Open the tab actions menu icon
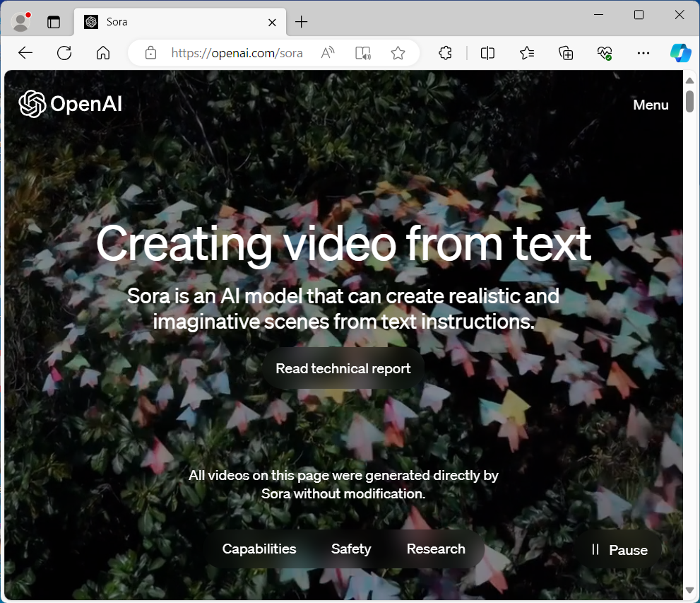The width and height of the screenshot is (700, 603). click(54, 22)
